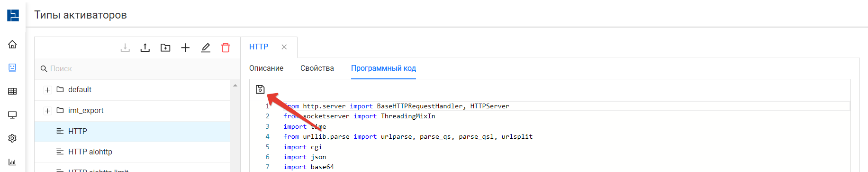The height and width of the screenshot is (172, 868).
Task: Select the imt_export folder row
Action: (133, 111)
